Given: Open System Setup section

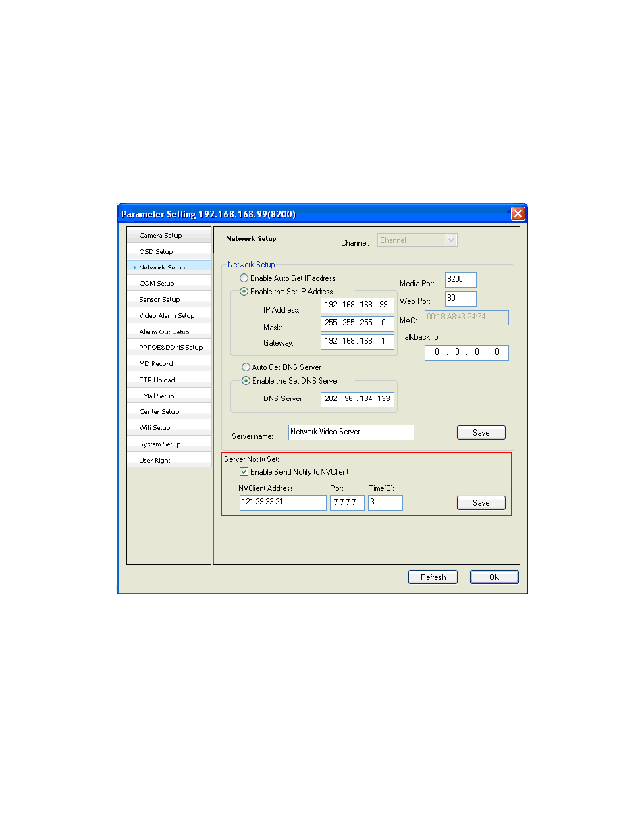Looking at the screenshot, I should 169,444.
